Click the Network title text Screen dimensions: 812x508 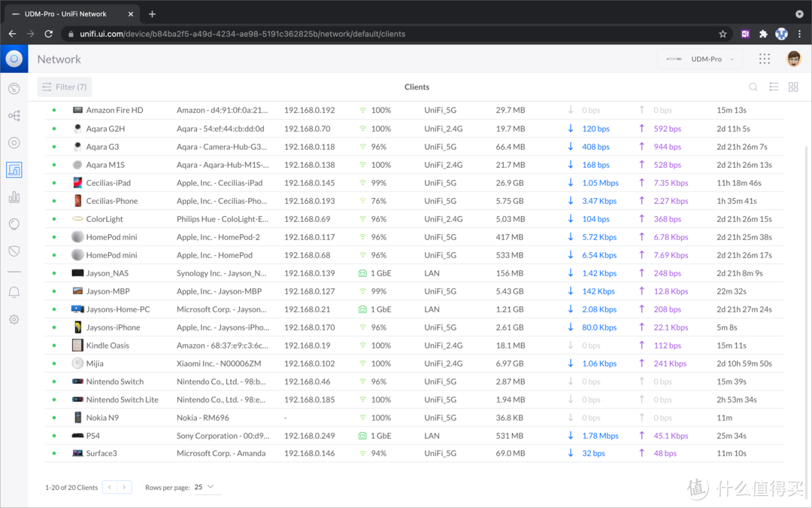coord(59,59)
